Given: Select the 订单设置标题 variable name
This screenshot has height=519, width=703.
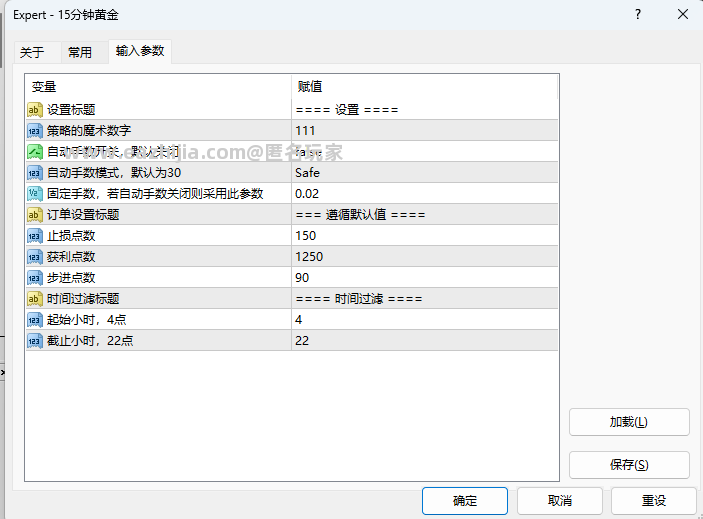Looking at the screenshot, I should click(83, 215).
